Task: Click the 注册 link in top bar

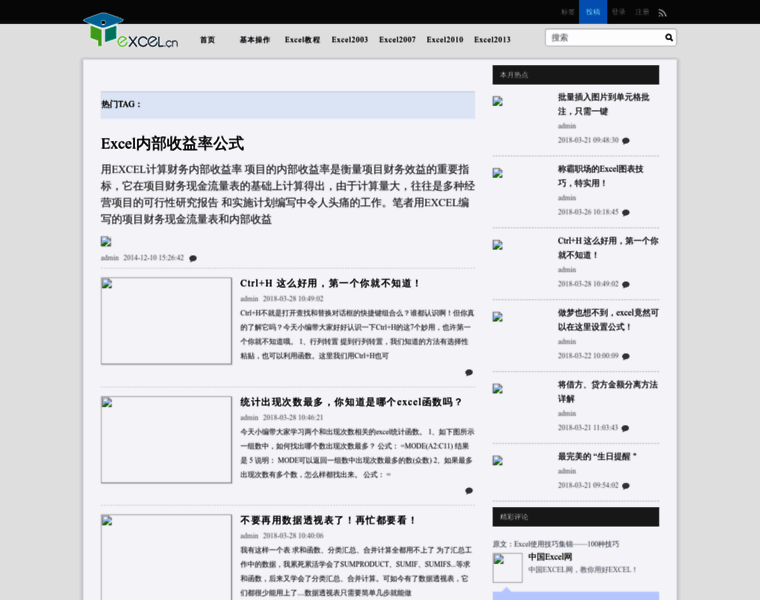Action: click(642, 12)
